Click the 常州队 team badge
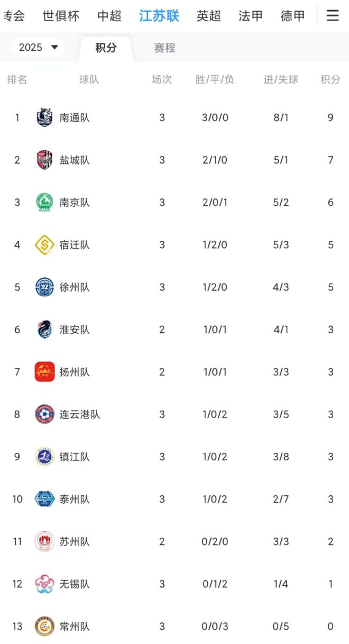 click(44, 627)
